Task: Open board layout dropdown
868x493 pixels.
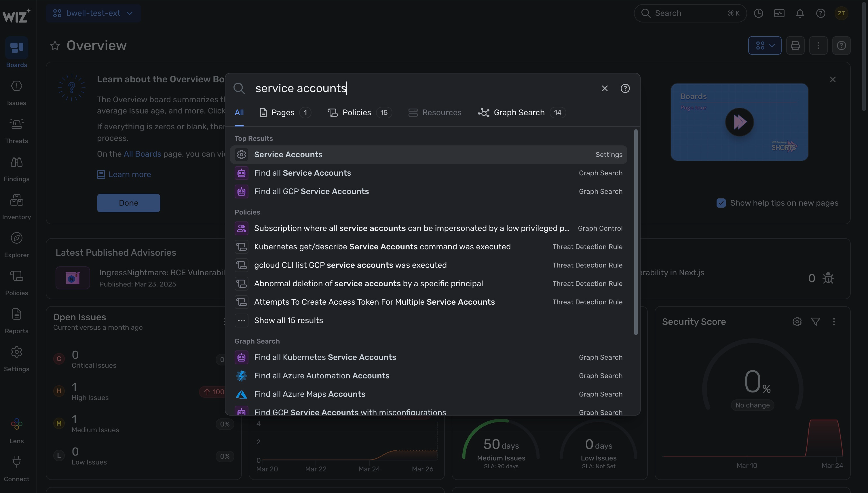Action: point(764,45)
